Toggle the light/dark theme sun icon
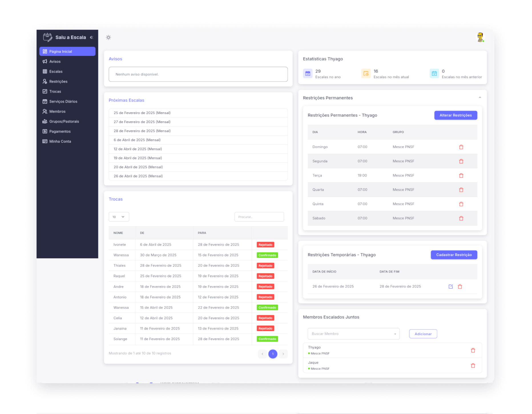 pos(108,37)
